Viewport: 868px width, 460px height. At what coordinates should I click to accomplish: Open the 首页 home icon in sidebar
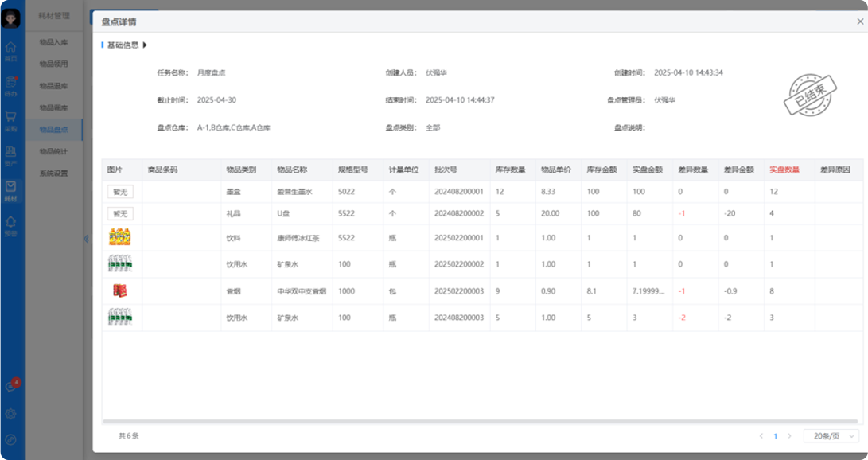11,49
